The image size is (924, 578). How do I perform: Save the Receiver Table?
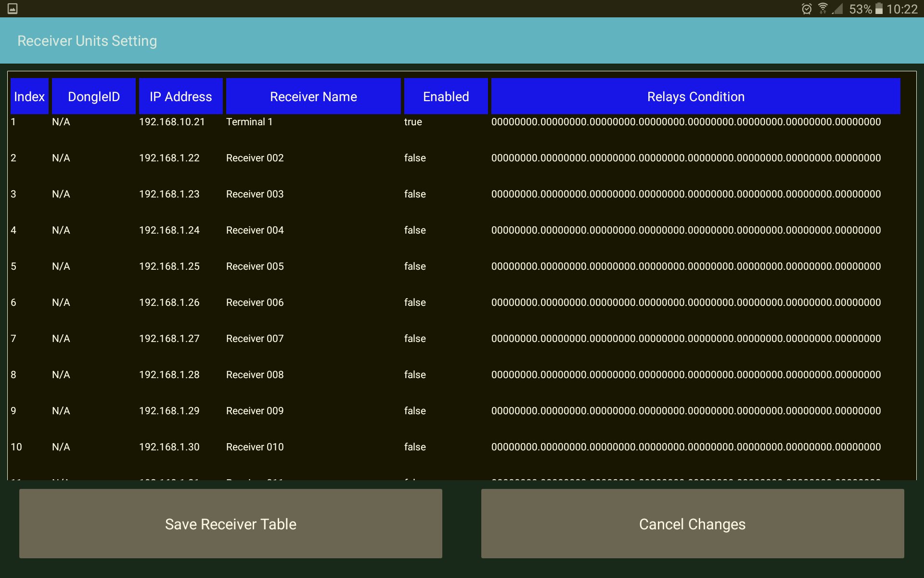click(x=231, y=524)
